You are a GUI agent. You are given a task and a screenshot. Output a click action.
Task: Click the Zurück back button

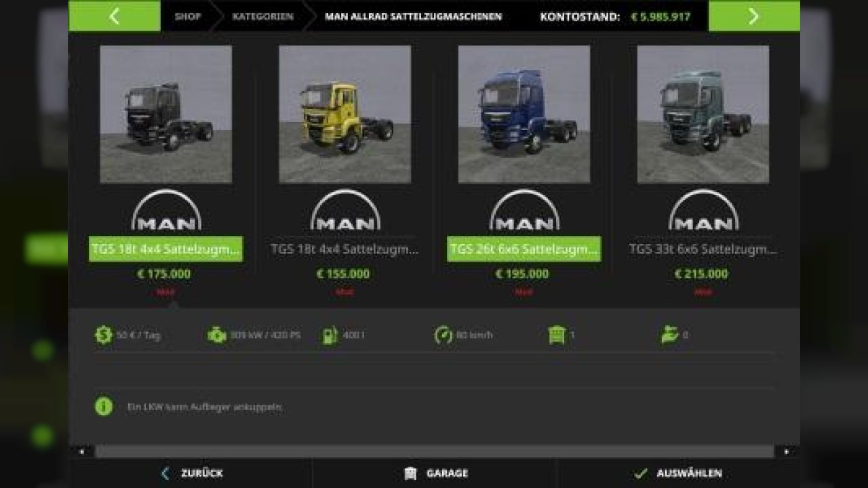(191, 474)
